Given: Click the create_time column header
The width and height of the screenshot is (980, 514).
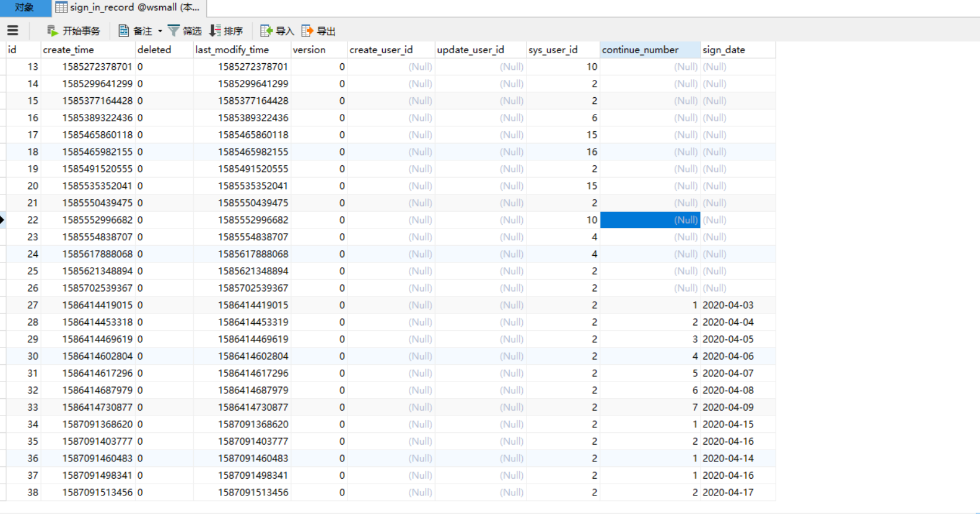Looking at the screenshot, I should pyautogui.click(x=88, y=50).
